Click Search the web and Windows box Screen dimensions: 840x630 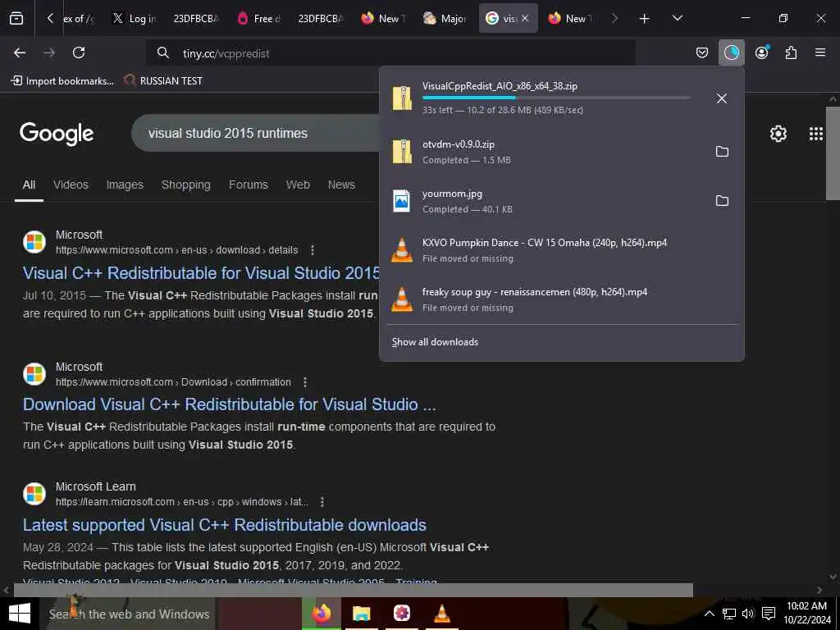point(127,614)
